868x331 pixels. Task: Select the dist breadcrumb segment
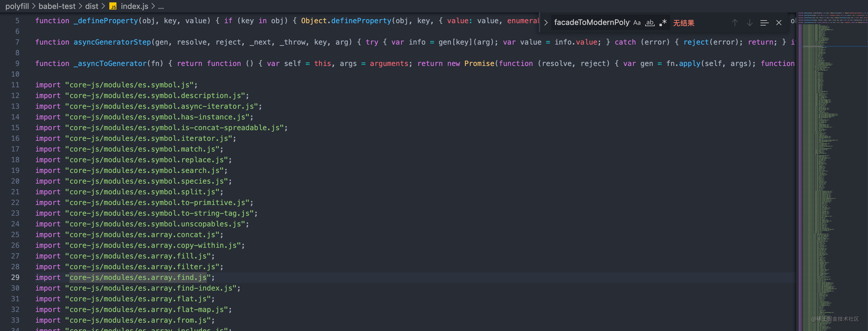pos(91,6)
